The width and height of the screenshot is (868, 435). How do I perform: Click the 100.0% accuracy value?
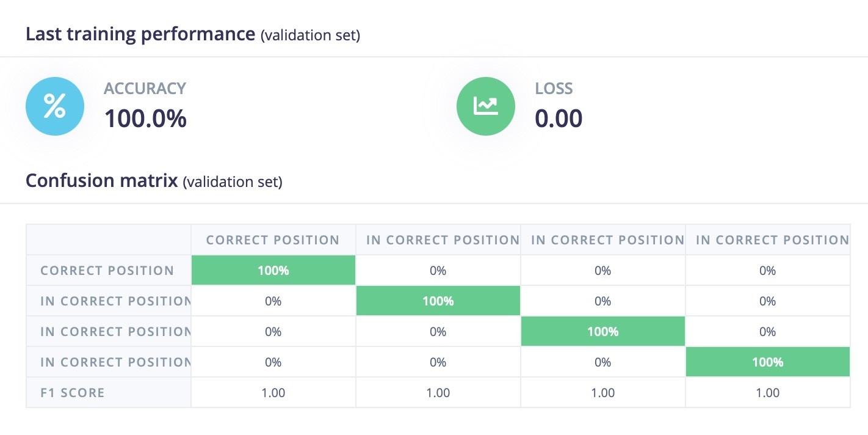pos(145,118)
